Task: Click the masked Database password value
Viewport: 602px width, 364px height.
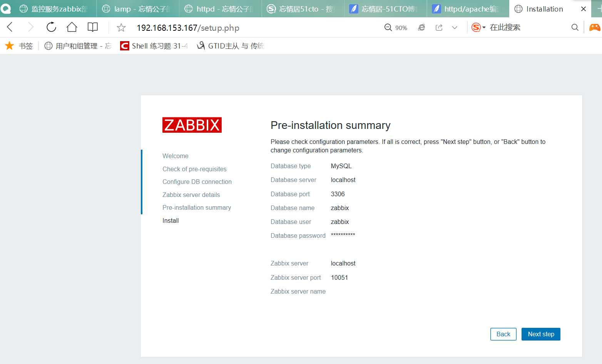Action: pyautogui.click(x=343, y=235)
